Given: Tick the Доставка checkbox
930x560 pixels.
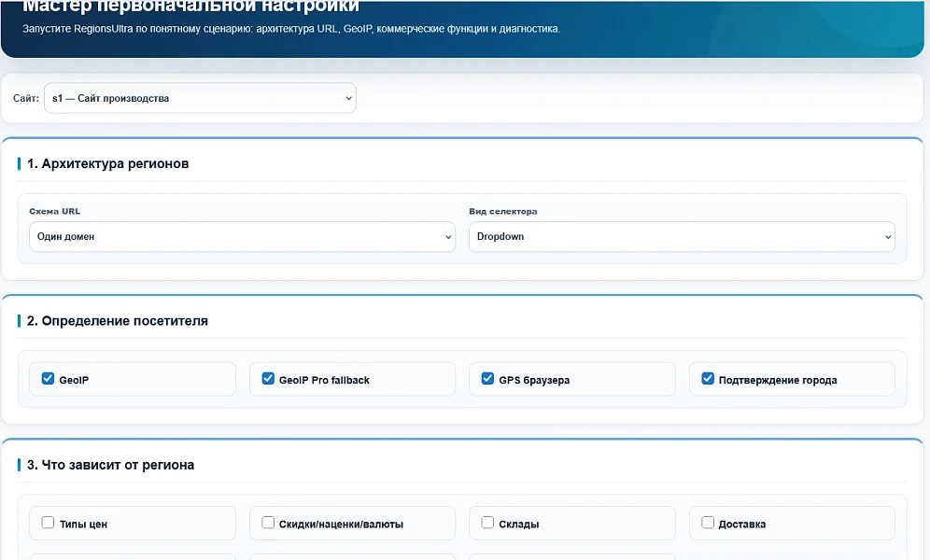Looking at the screenshot, I should [x=708, y=523].
